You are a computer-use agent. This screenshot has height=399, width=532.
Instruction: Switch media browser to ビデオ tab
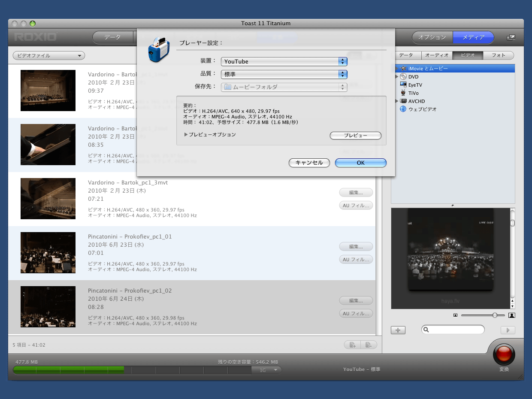(x=468, y=55)
